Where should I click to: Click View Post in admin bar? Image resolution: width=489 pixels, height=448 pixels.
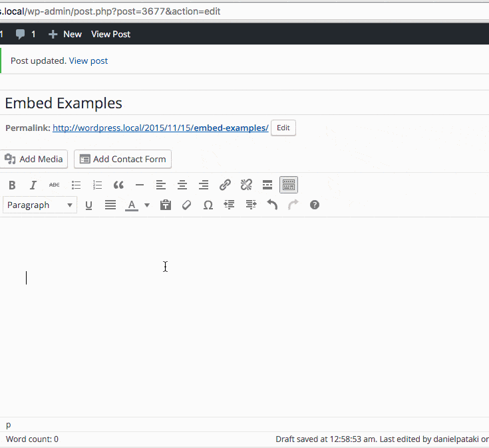pos(110,34)
